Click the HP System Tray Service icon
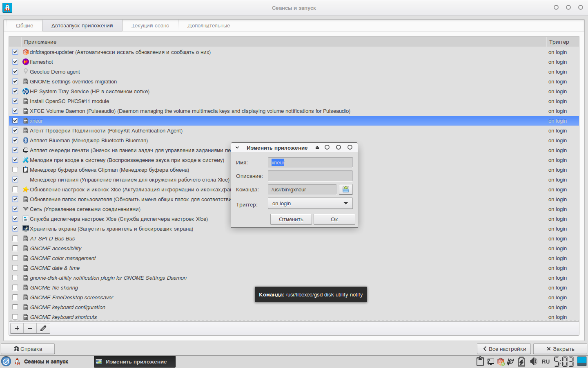This screenshot has height=368, width=588. pos(26,92)
